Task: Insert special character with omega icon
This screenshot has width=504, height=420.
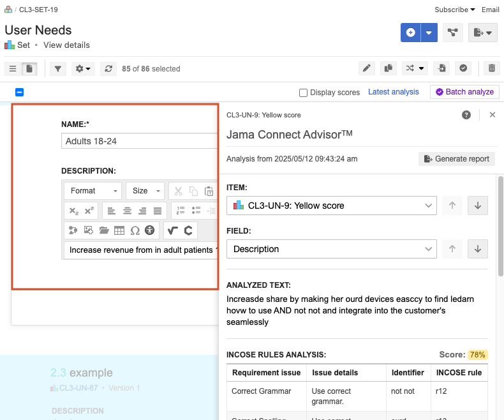Action: [x=135, y=230]
